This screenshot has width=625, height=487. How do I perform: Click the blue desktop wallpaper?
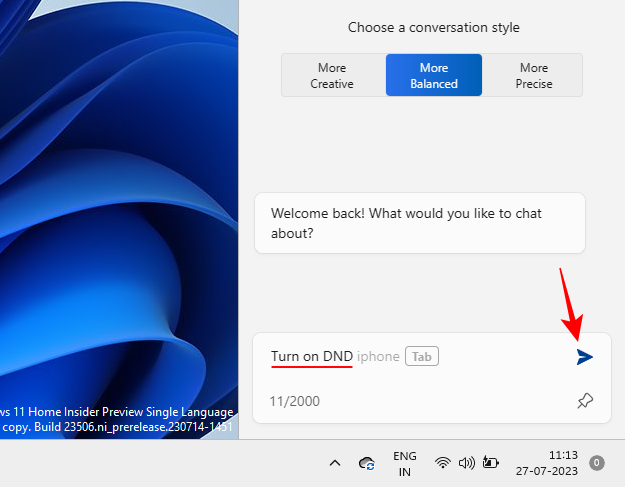pos(110,200)
